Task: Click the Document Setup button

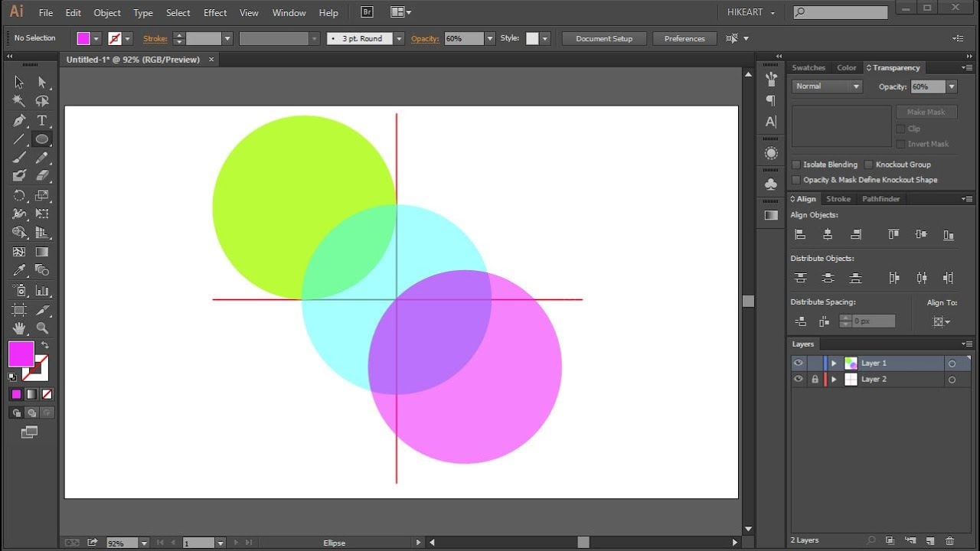Action: [x=604, y=39]
